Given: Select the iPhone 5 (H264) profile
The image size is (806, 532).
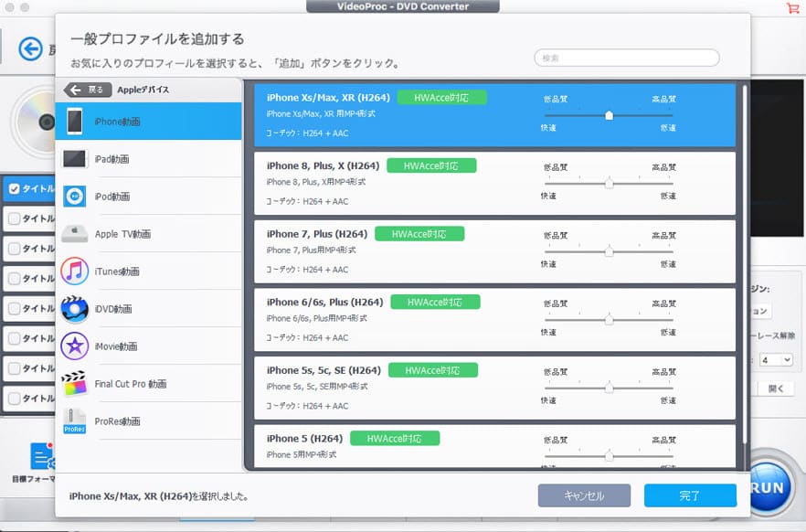Looking at the screenshot, I should 494,446.
